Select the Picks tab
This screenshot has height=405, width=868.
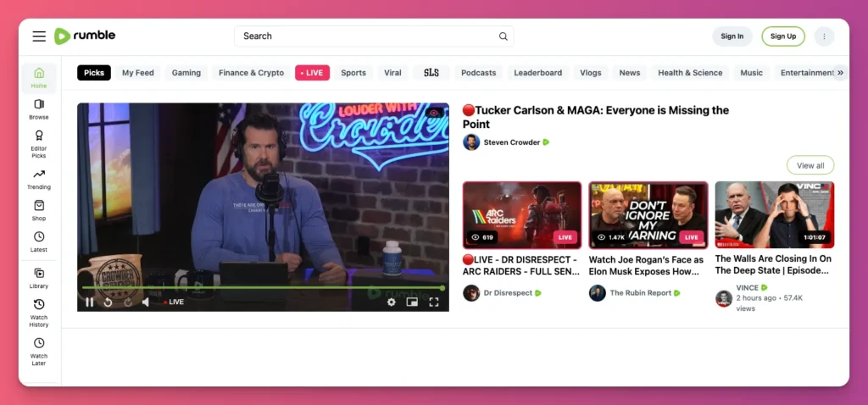pos(94,73)
